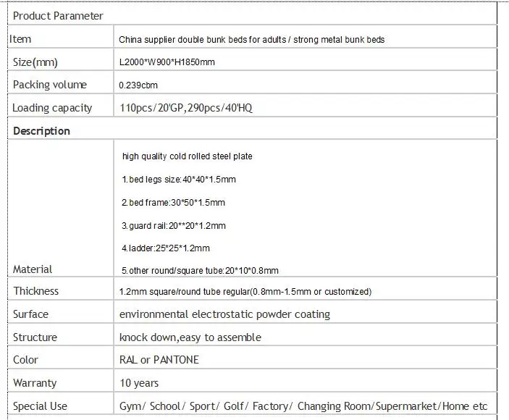Select the 0.239cbm value
This screenshot has width=509, height=420.
coord(139,85)
